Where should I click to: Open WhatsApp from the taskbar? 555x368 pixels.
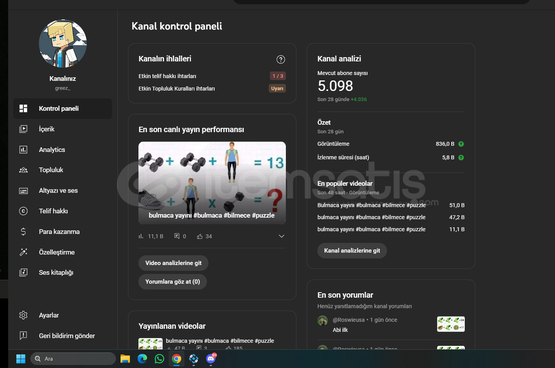(159, 359)
